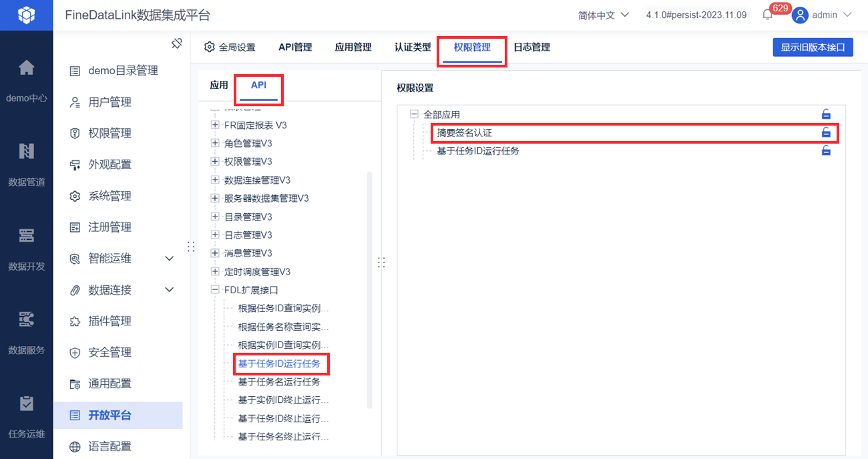Click 用户管理 person icon

click(x=75, y=102)
